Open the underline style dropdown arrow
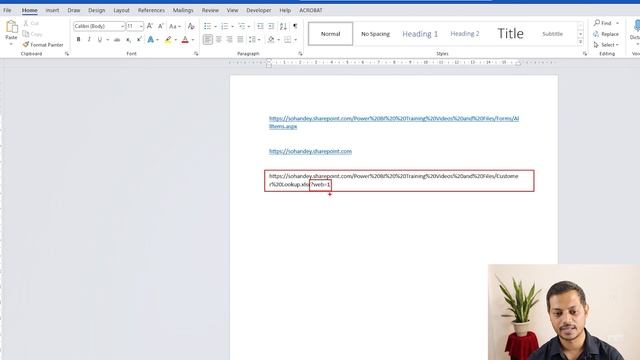The image size is (640, 360). [107, 40]
